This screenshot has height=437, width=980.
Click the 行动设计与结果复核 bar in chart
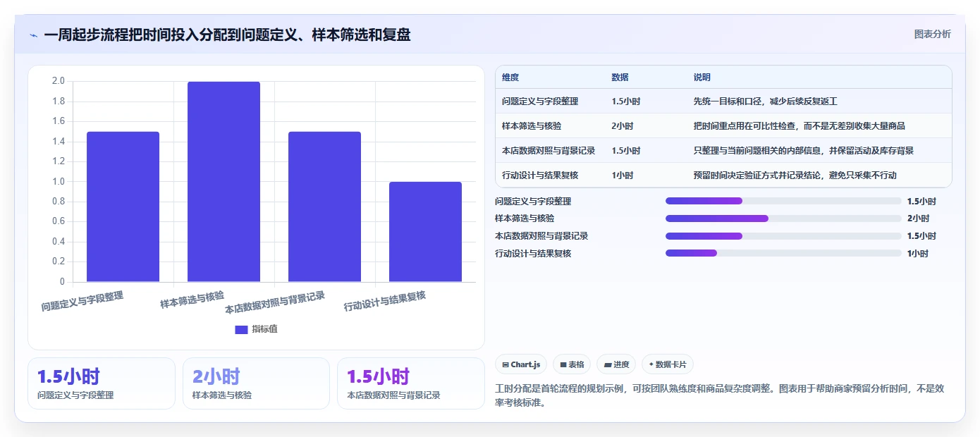425,232
